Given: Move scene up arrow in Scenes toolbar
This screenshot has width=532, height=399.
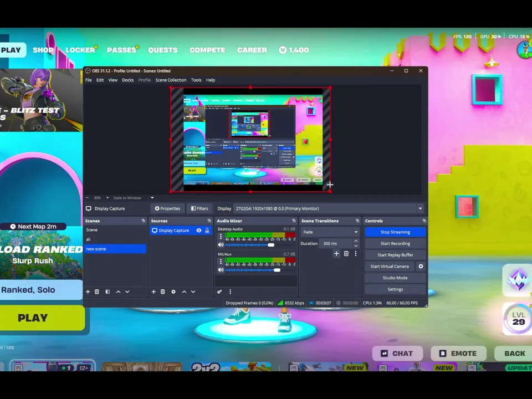Looking at the screenshot, I should pyautogui.click(x=118, y=292).
